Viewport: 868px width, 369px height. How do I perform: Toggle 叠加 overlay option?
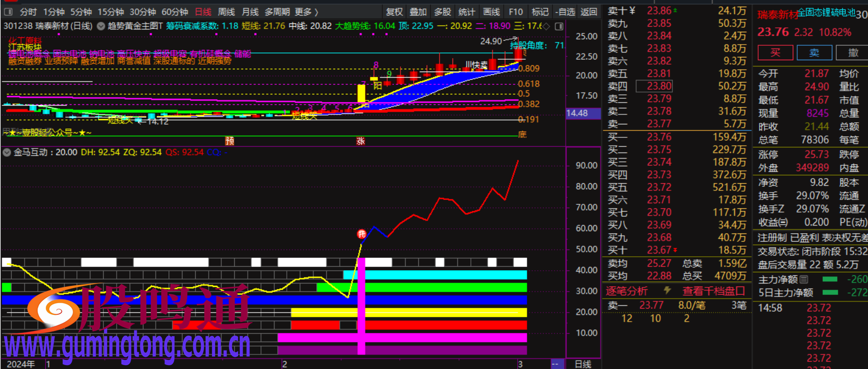pos(418,12)
